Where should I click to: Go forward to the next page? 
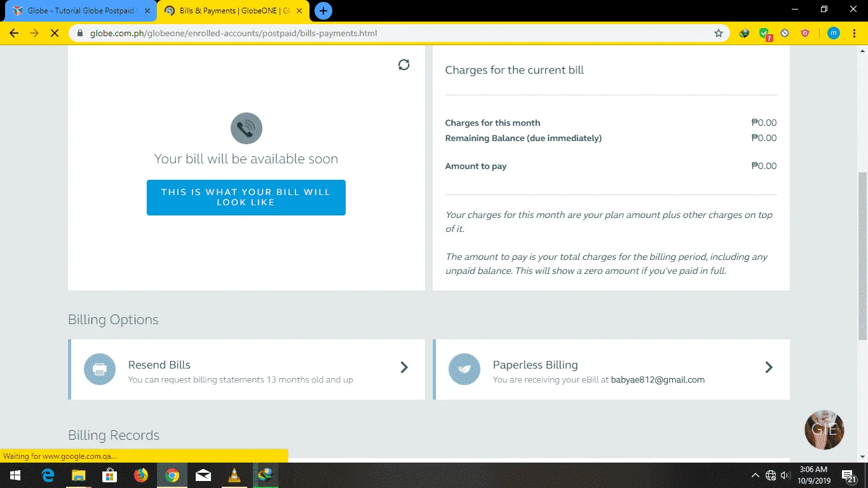34,33
